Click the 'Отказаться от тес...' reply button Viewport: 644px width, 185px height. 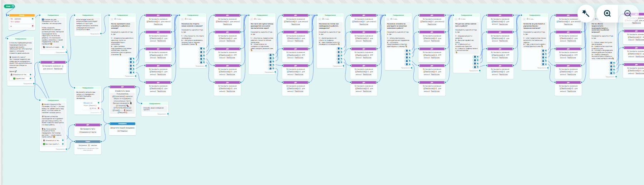[20, 75]
